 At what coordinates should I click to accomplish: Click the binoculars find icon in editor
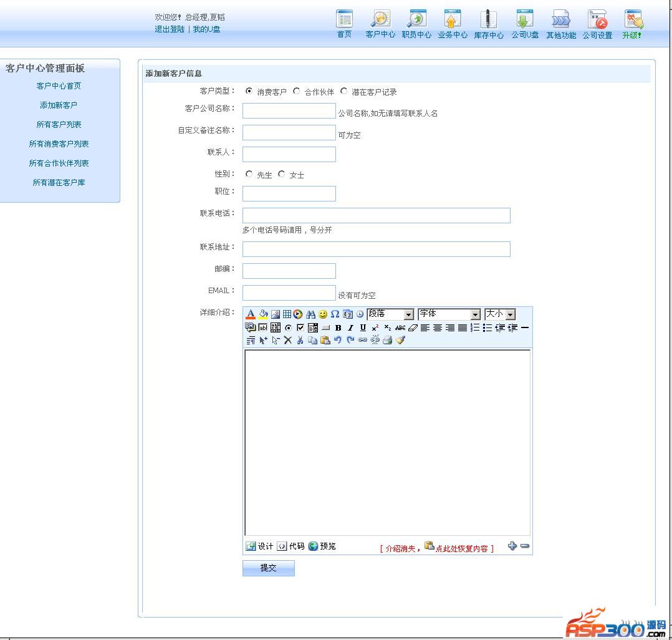tap(310, 314)
